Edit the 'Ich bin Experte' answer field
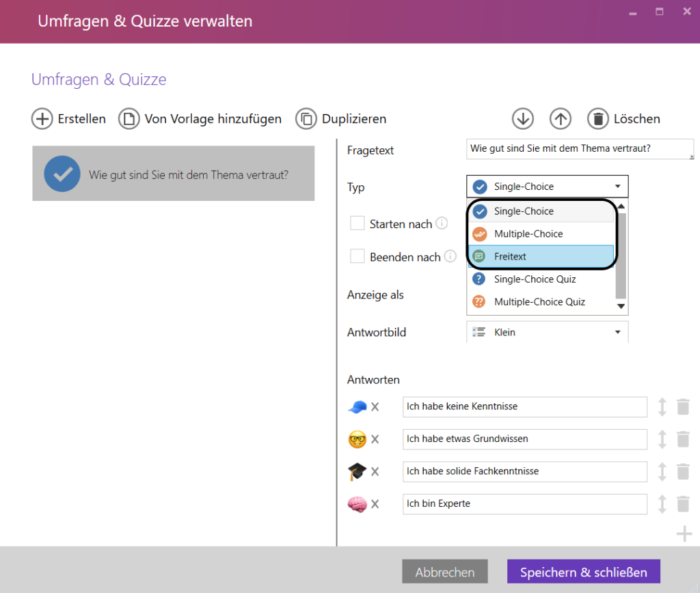The image size is (700, 593). click(x=524, y=504)
